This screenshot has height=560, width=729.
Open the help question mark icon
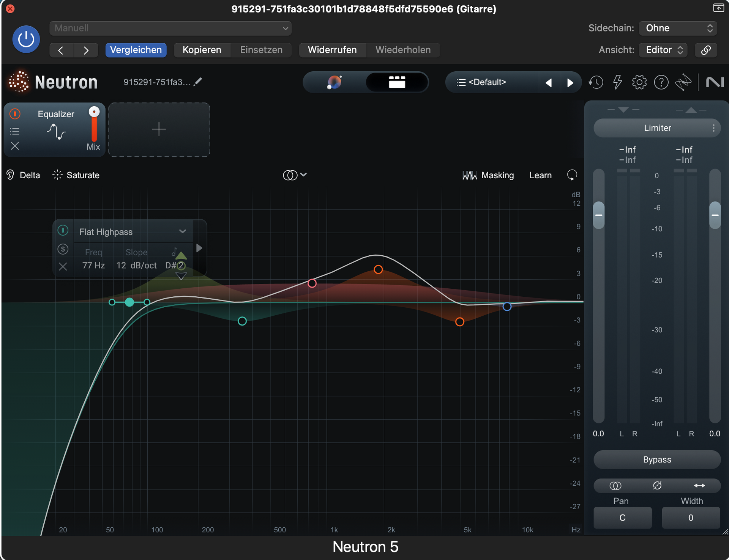click(661, 82)
